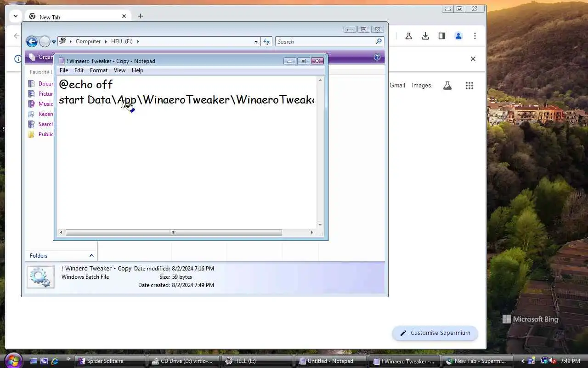The image size is (588, 368).
Task: Open the Searches favorite link
Action: [x=40, y=124]
